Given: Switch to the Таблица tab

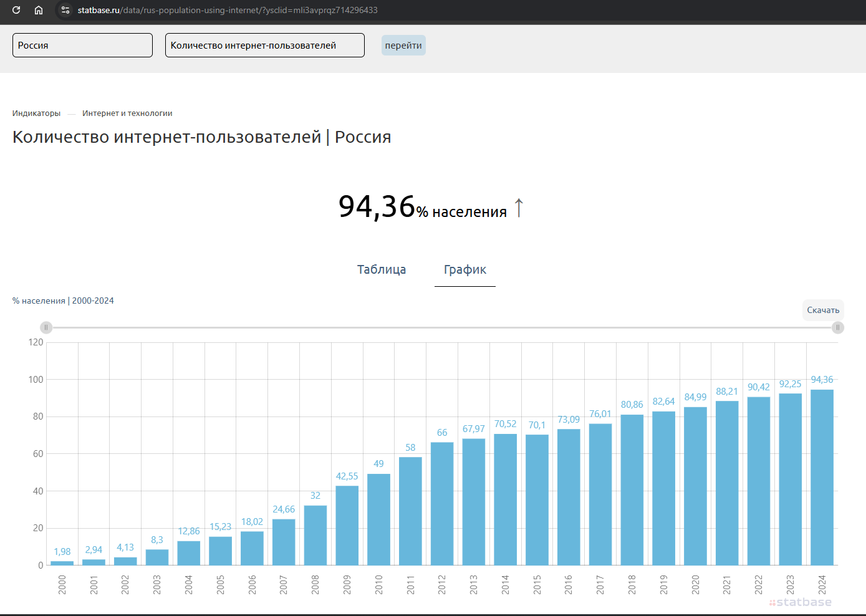Looking at the screenshot, I should click(381, 269).
